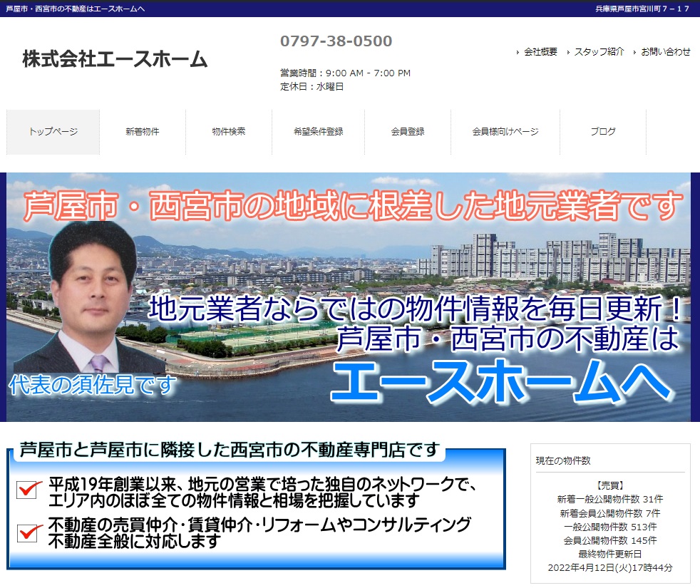Click the arrow icon beside スタッフ紹介
This screenshot has height=588, width=700.
(568, 53)
